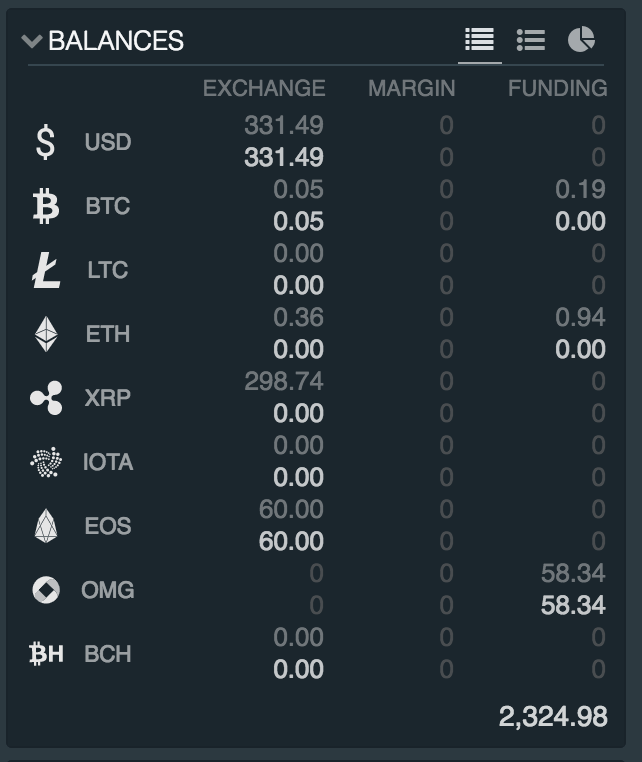Click the Litecoin LTC icon

45,270
